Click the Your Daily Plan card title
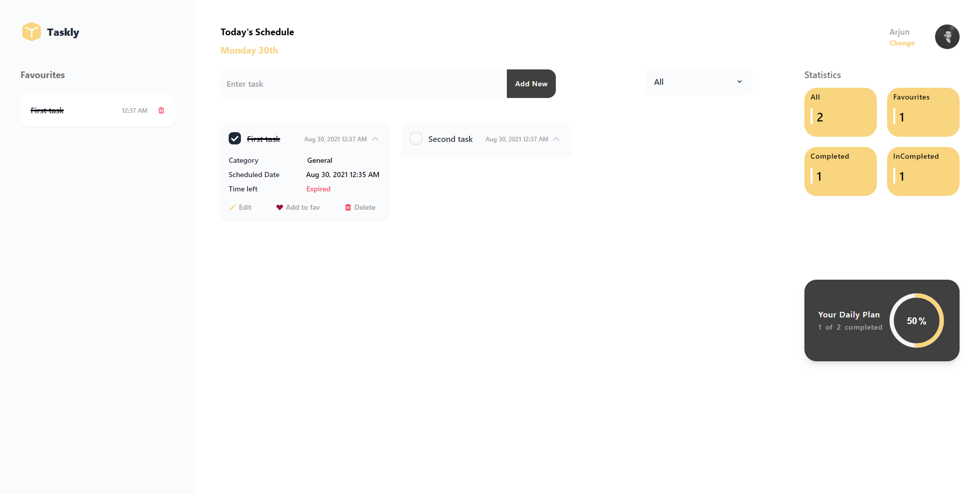The height and width of the screenshot is (494, 980). (849, 315)
